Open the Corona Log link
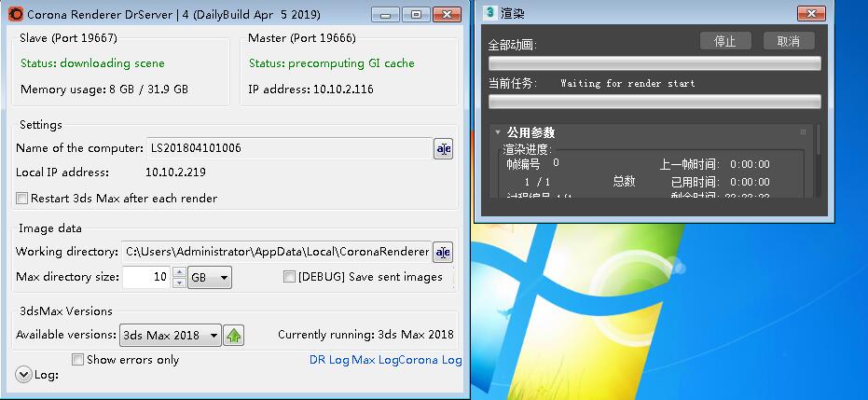Viewport: 868px width, 400px height. click(x=430, y=360)
